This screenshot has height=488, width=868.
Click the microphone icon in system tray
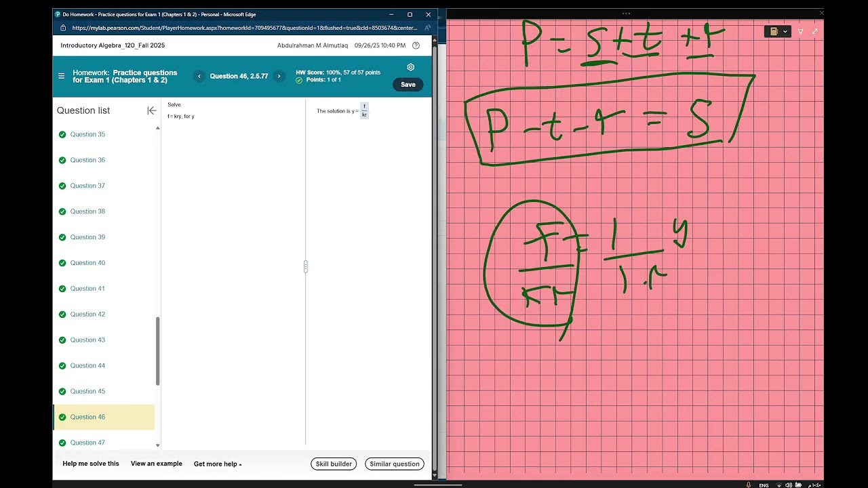pos(749,485)
